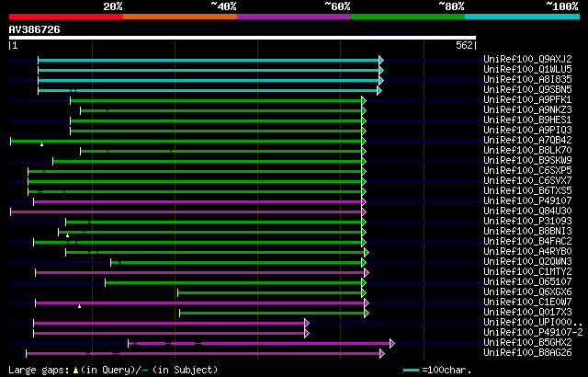Image resolution: width=588 pixels, height=377 pixels.
Task: Select the red 20% identity legend segment
Action: click(x=66, y=17)
